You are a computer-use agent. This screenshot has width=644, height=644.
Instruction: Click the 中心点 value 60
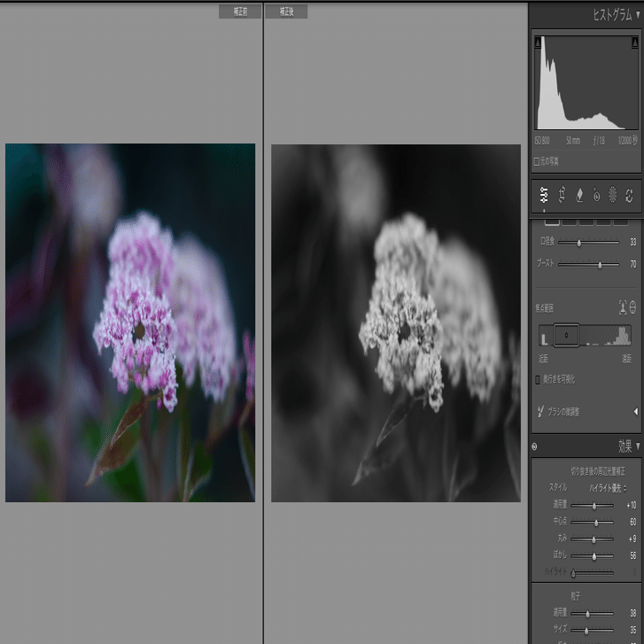pos(632,522)
